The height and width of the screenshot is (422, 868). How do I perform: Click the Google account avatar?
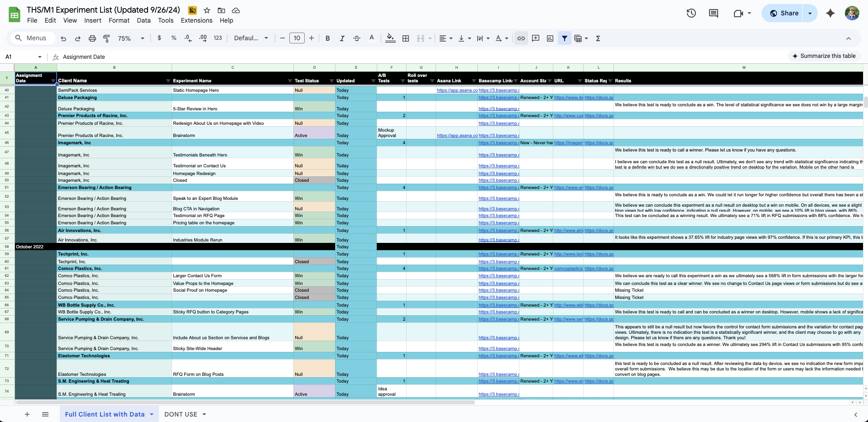pos(852,13)
